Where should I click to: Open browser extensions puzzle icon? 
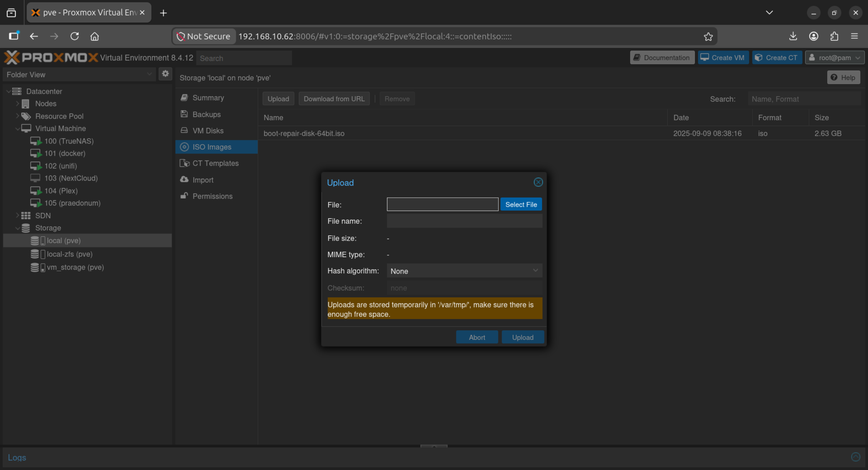click(834, 36)
